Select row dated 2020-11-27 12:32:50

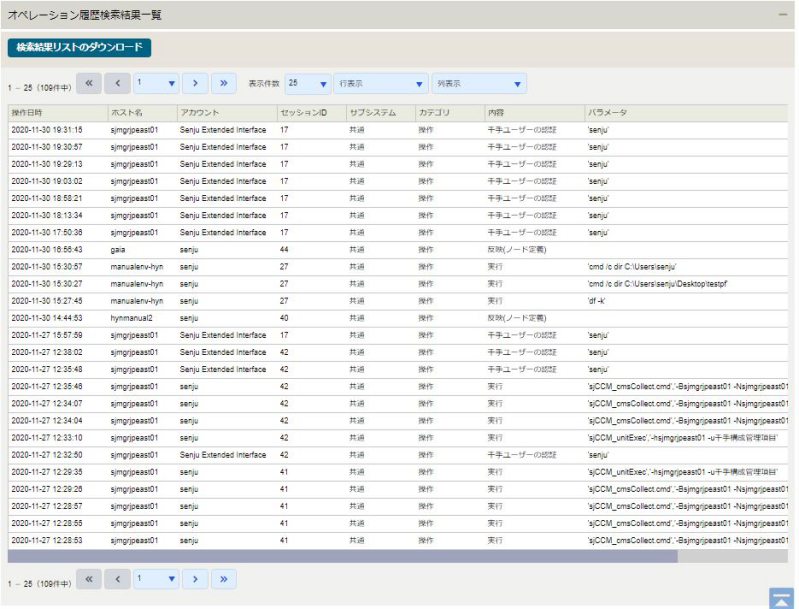[398, 455]
